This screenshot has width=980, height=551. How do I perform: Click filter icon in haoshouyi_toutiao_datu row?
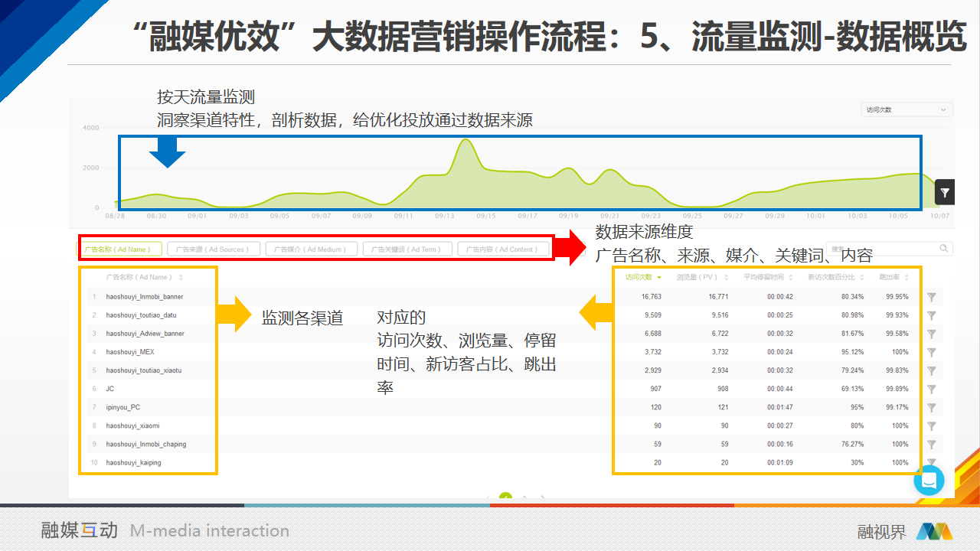pos(932,315)
